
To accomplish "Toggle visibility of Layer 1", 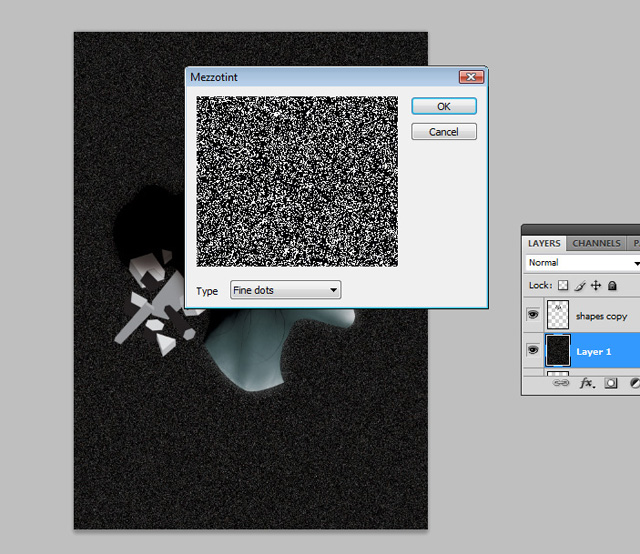I will point(532,351).
